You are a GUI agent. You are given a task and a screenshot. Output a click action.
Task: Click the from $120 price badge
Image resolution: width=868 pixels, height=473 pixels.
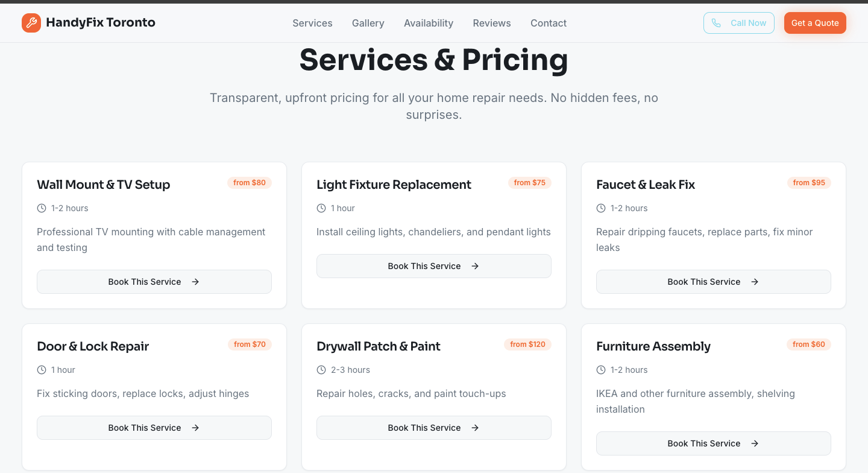[527, 344]
